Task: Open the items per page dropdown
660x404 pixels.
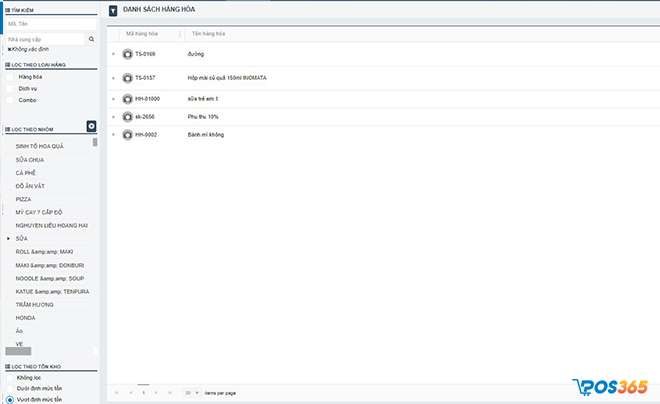Action: (192, 393)
